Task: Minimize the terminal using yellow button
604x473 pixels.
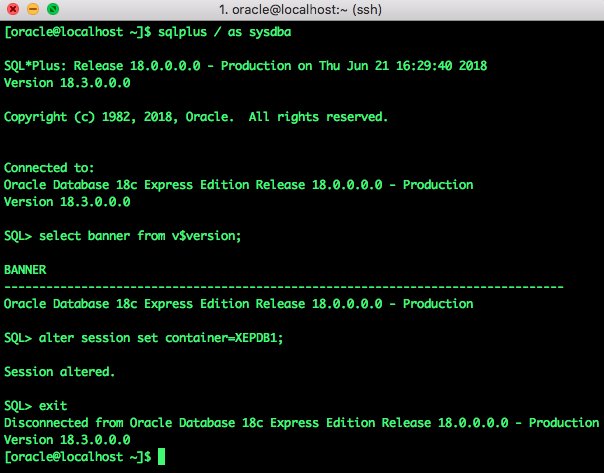Action: point(33,9)
